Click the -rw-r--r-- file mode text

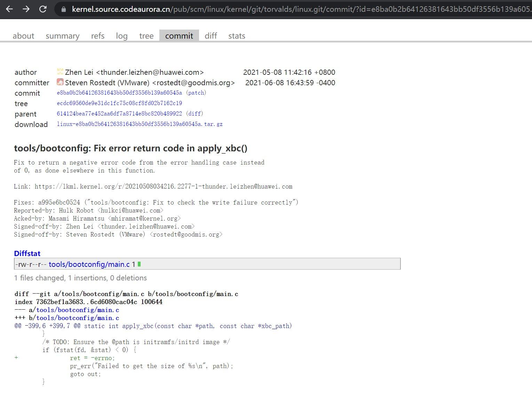(x=31, y=264)
